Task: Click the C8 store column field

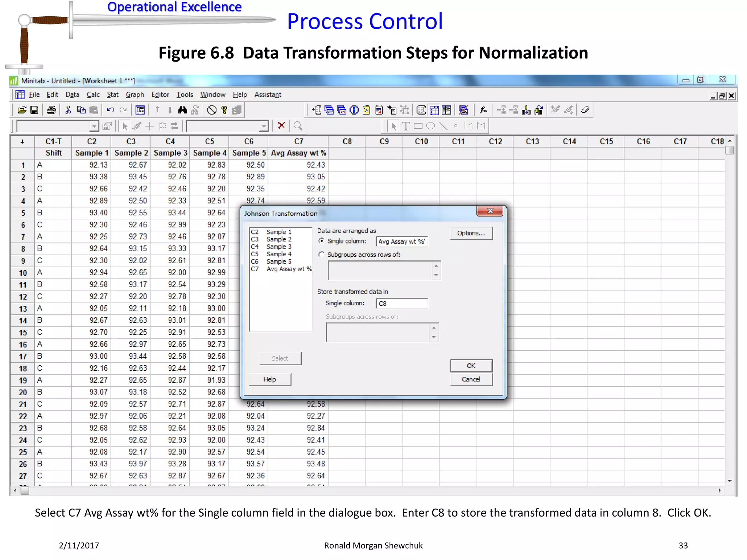Action: point(402,303)
